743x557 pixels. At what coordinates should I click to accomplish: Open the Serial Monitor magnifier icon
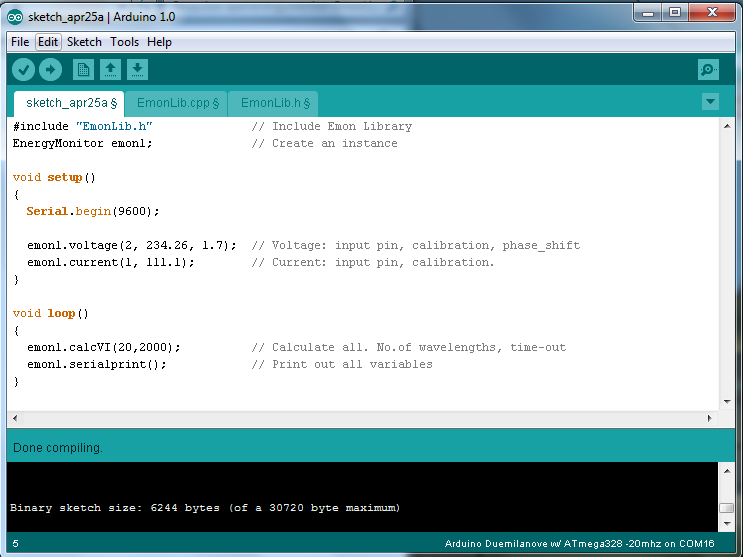[708, 70]
